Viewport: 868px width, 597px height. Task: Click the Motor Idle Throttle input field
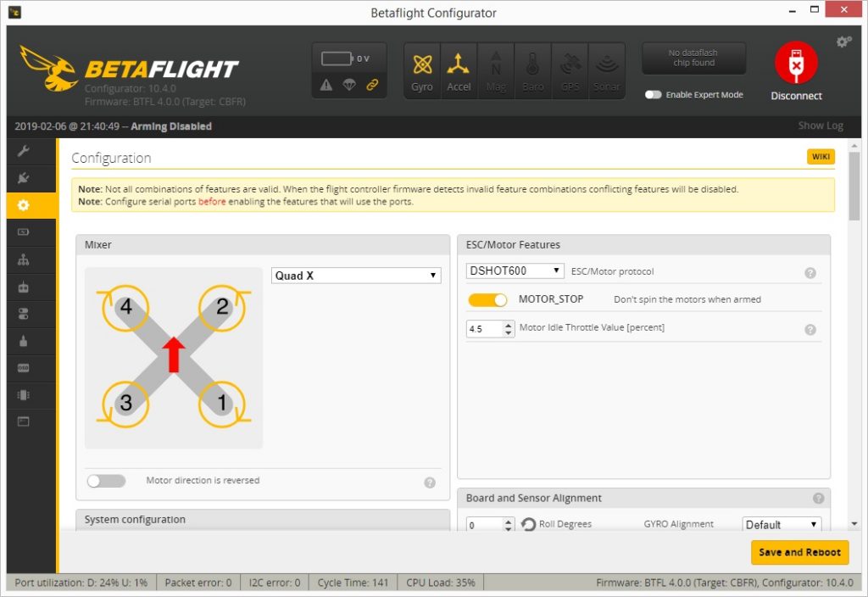[x=485, y=329]
